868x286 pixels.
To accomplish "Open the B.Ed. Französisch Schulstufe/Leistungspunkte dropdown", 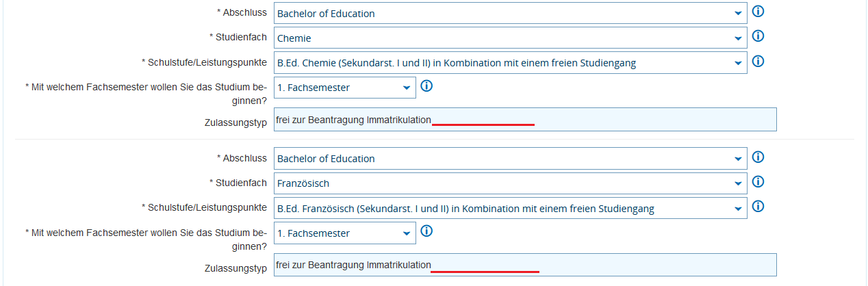I will pos(510,208).
